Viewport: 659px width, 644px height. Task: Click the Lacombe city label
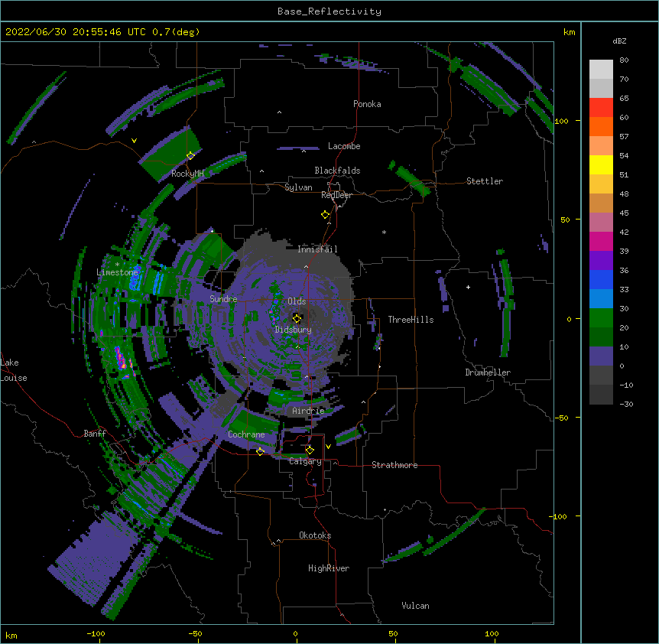coord(344,146)
